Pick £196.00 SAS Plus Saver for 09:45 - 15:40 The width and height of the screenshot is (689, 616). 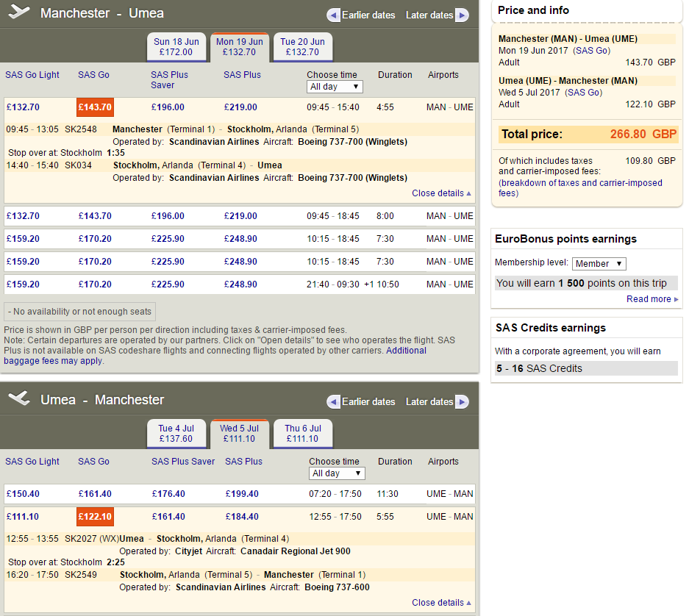(x=168, y=107)
